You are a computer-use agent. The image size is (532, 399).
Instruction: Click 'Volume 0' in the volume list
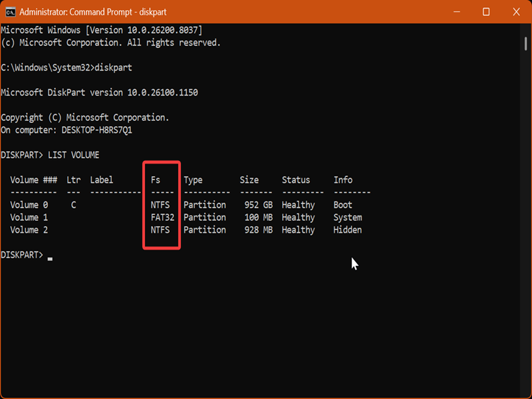tap(29, 205)
